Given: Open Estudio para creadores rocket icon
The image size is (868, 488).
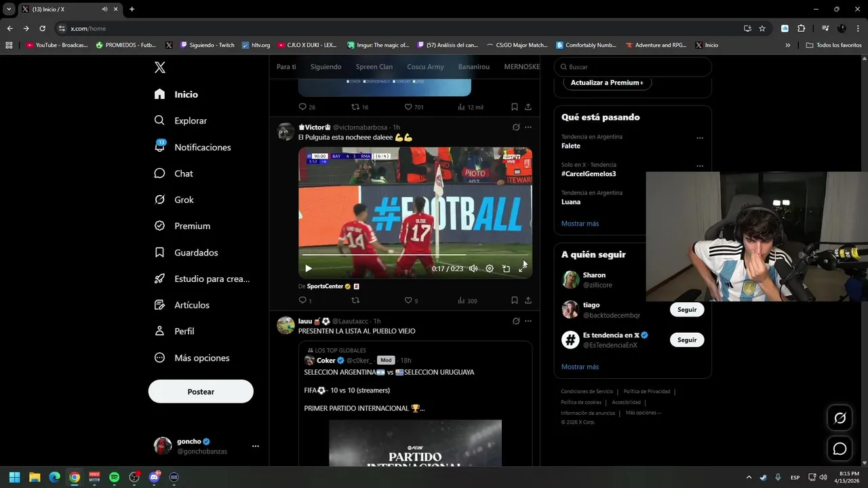Looking at the screenshot, I should coord(159,279).
